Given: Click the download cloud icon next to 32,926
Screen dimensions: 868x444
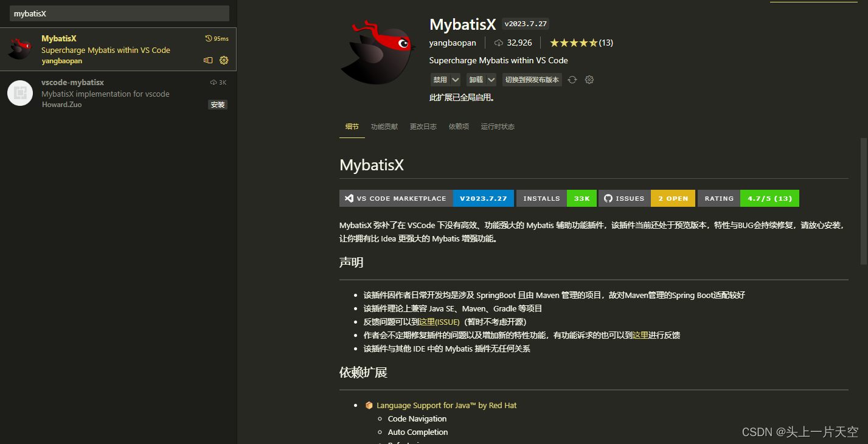Looking at the screenshot, I should click(499, 43).
